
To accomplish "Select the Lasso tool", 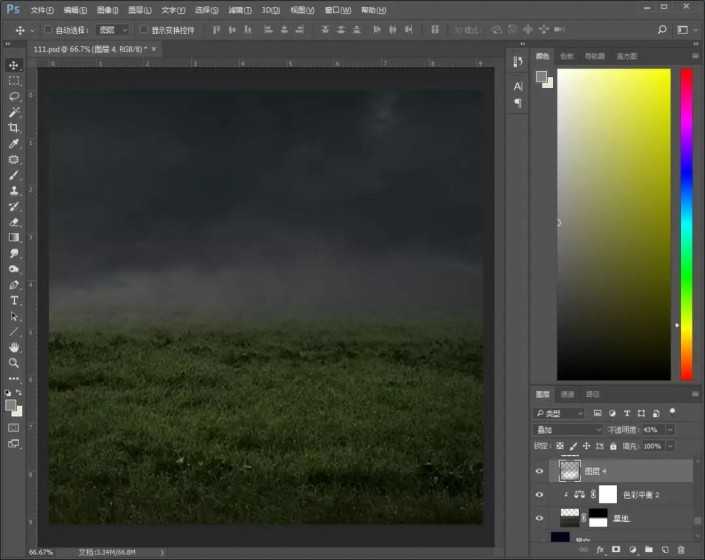I will pos(14,96).
